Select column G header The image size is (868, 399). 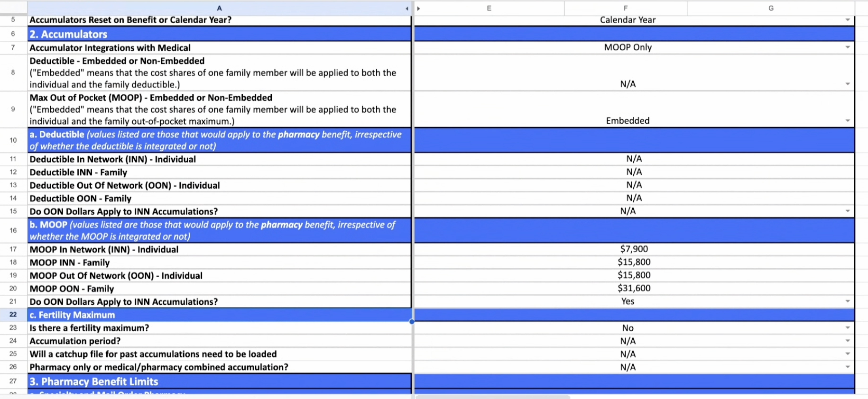point(770,8)
